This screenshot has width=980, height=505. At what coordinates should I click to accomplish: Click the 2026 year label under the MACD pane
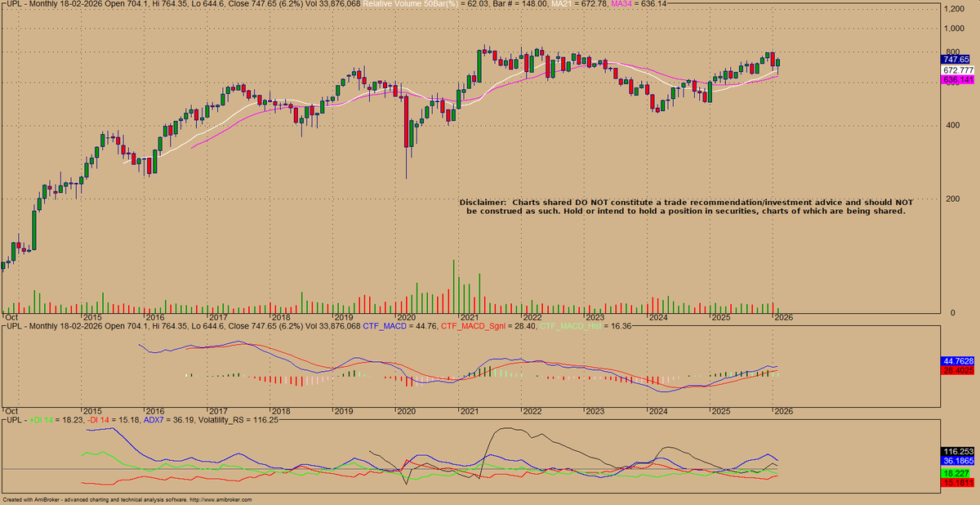[783, 412]
